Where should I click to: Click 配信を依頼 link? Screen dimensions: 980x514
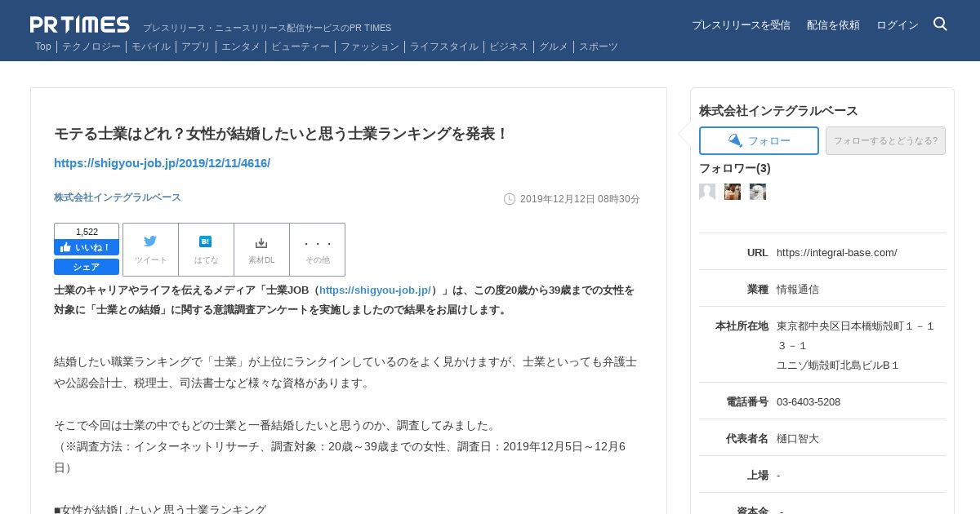coord(833,25)
